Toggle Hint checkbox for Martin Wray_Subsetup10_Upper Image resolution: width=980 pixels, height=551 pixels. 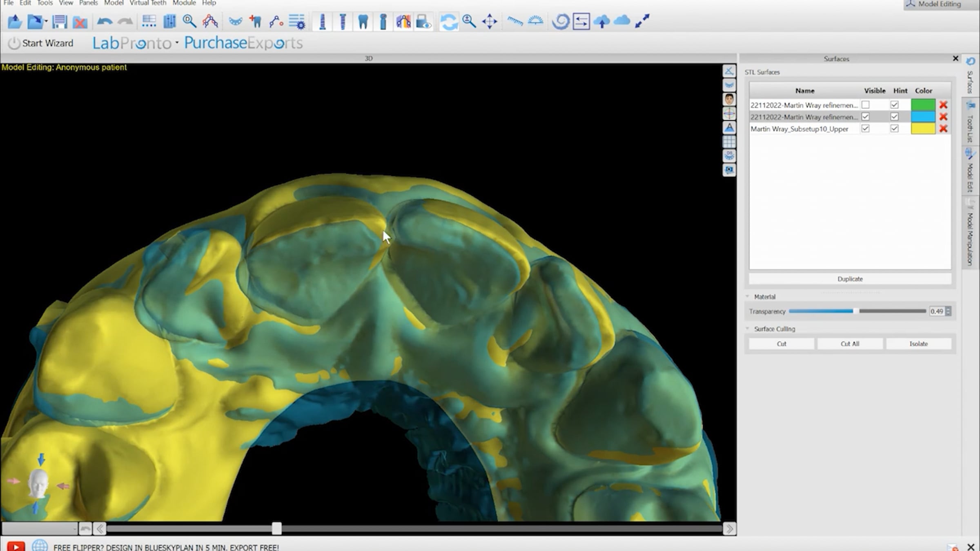coord(895,129)
